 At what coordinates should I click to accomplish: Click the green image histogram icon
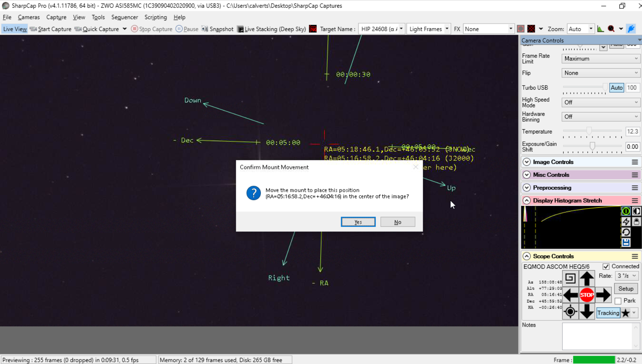pos(601,29)
